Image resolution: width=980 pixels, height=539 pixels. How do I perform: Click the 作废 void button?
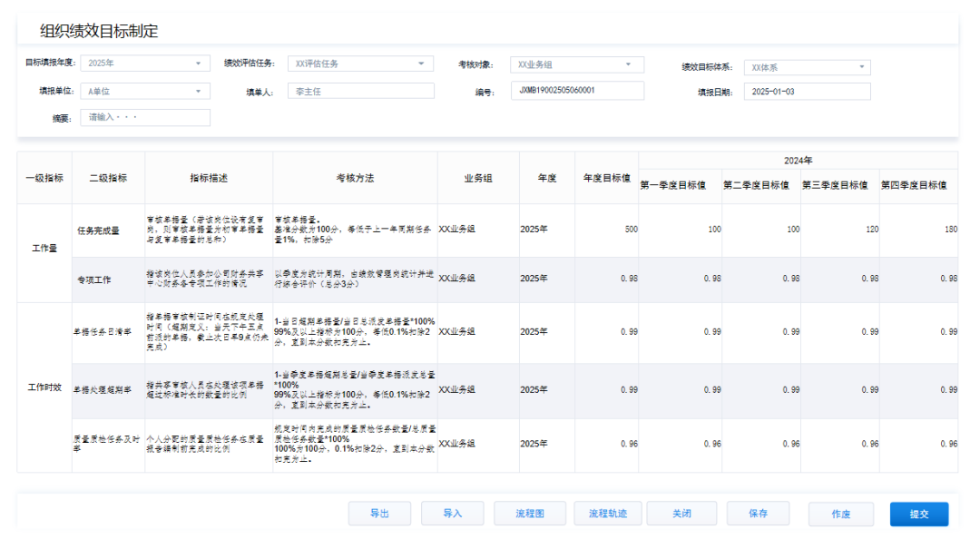point(845,513)
